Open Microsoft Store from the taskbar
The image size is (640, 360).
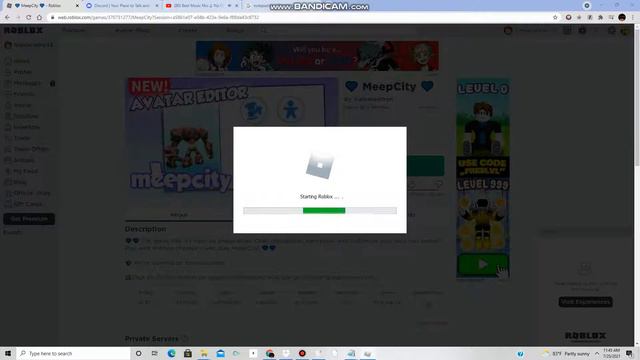pos(188,353)
